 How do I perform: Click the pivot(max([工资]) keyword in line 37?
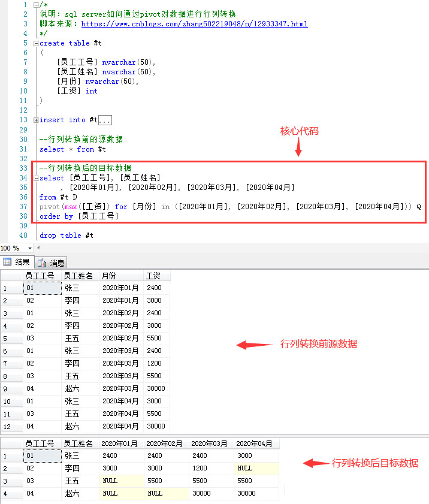(74, 207)
